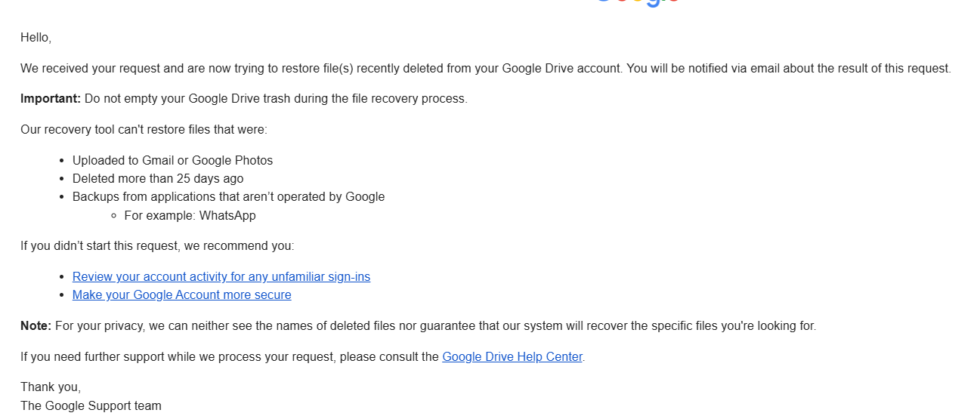Open 'Make your Google Account more secure' link
Image resolution: width=980 pixels, height=416 pixels.
181,294
